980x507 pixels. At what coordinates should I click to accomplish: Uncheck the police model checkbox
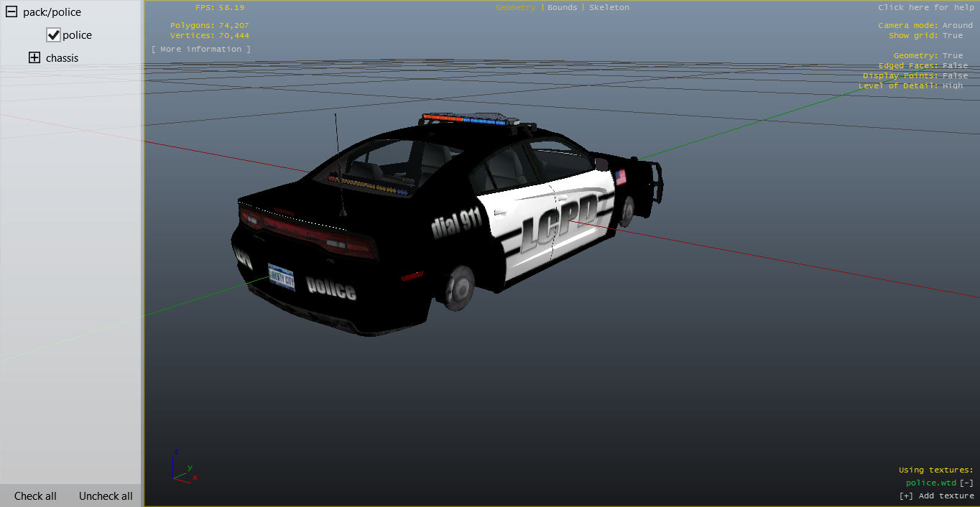tap(53, 35)
